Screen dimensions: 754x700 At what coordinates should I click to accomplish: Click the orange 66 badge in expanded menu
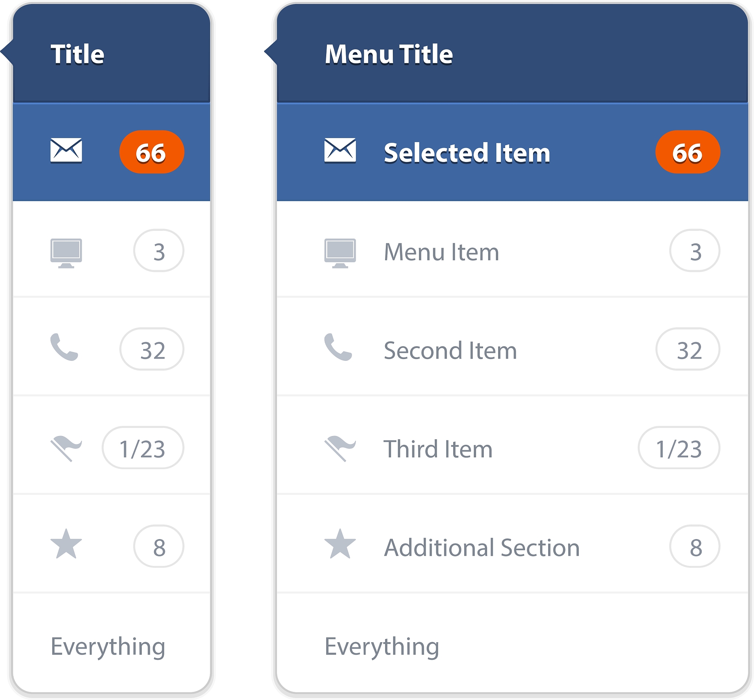[x=687, y=152]
